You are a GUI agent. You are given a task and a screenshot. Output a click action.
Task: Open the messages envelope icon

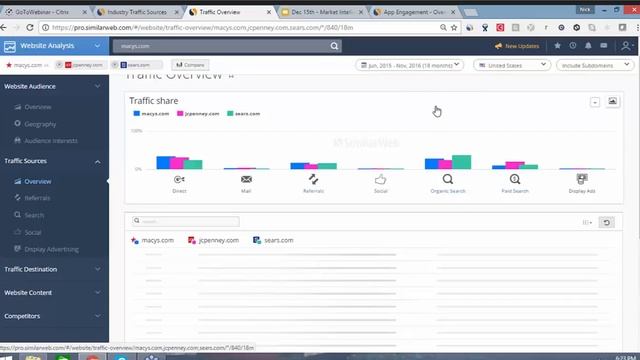604,46
